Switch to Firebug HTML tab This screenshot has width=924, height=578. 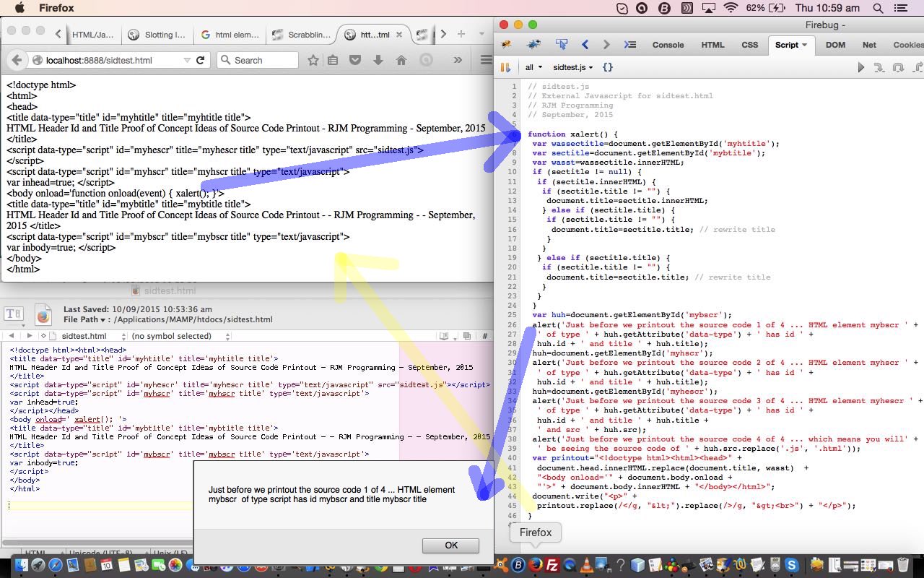coord(712,45)
